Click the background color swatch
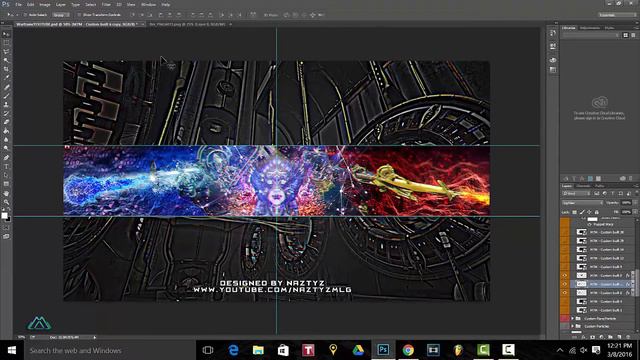 (9, 220)
